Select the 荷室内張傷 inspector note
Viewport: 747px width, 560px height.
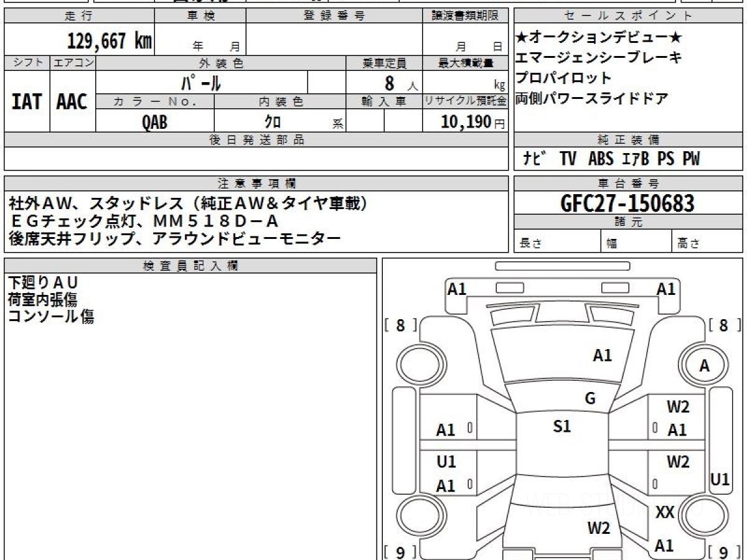42,300
